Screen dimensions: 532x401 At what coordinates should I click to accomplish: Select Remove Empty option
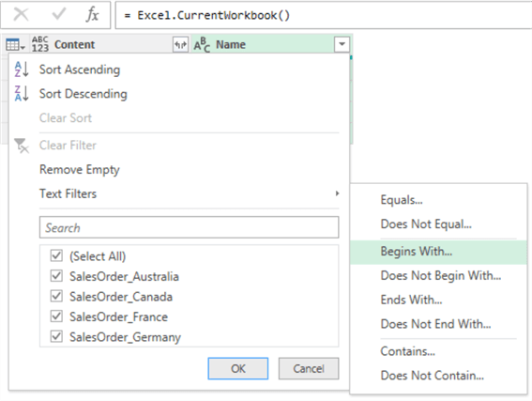80,170
